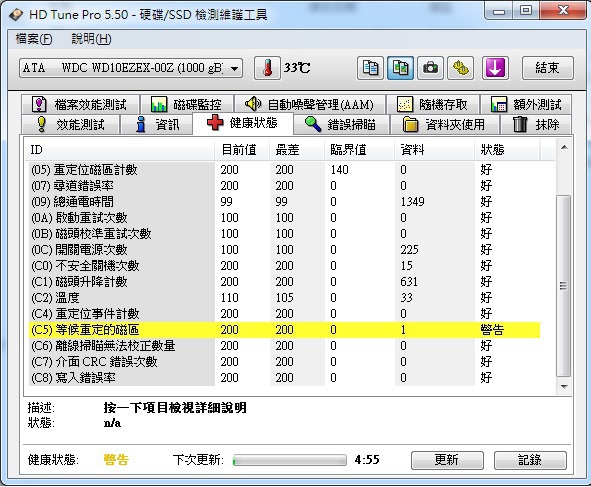The image size is (591, 487).
Task: Copy text info to clipboard icon
Action: pos(370,68)
